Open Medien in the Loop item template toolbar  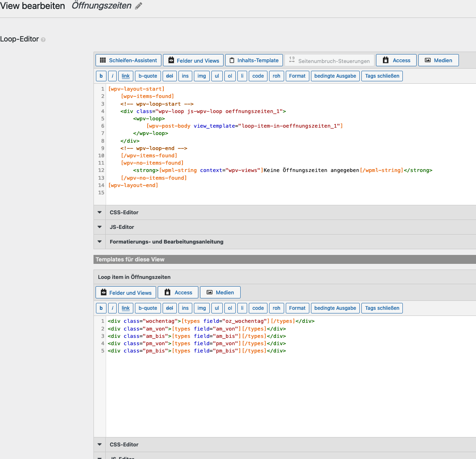(220, 292)
